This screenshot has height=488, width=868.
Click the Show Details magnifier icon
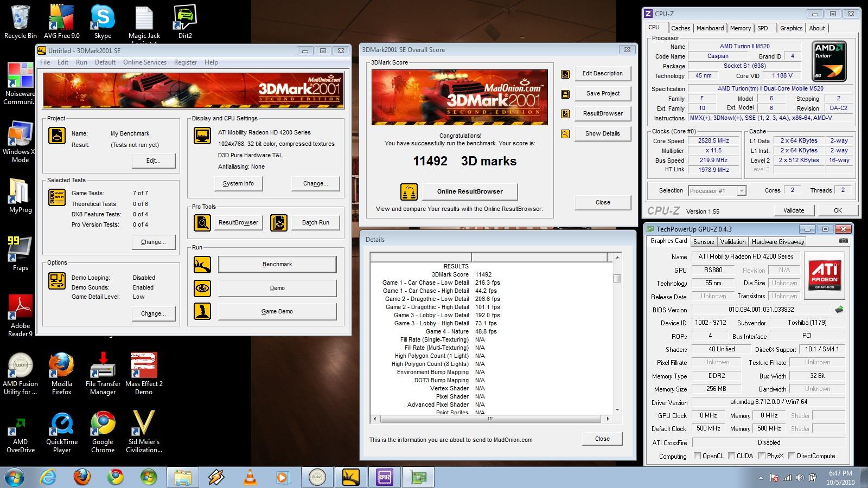(565, 133)
